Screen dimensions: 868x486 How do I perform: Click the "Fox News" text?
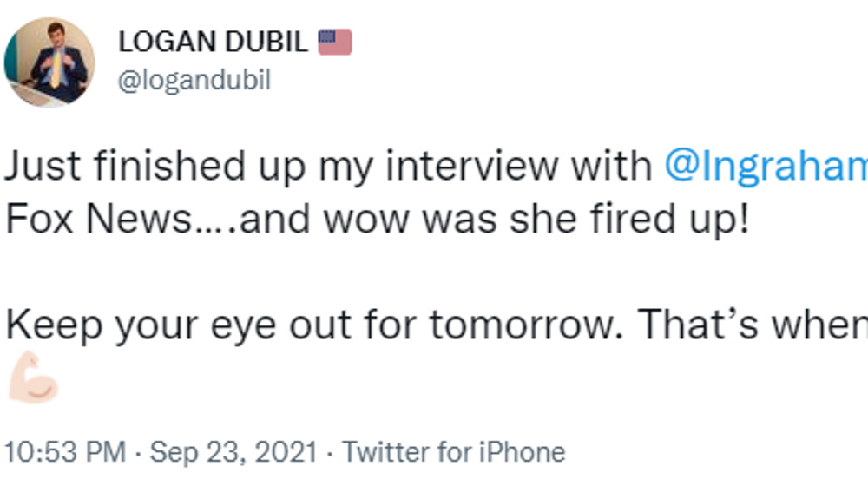tap(95, 220)
